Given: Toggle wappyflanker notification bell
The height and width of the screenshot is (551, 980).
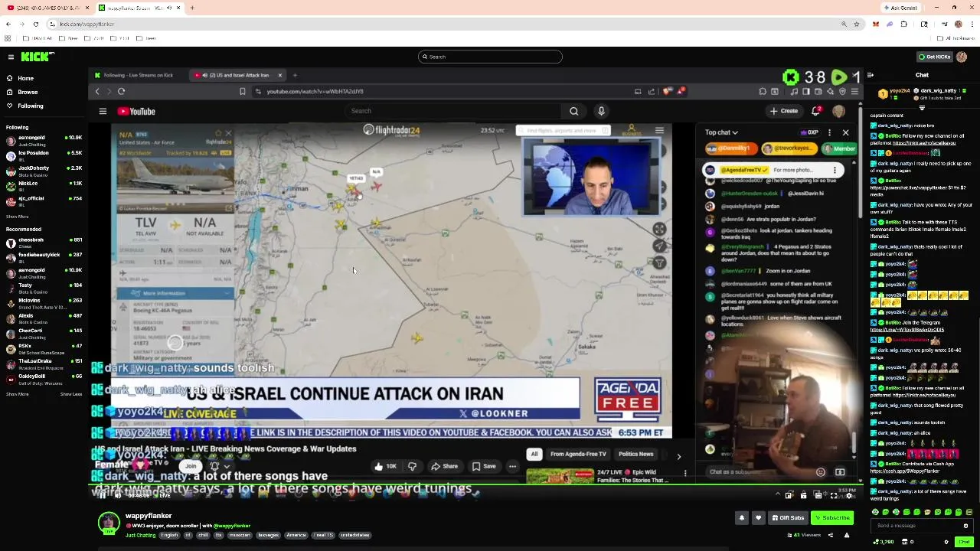Looking at the screenshot, I should point(741,518).
